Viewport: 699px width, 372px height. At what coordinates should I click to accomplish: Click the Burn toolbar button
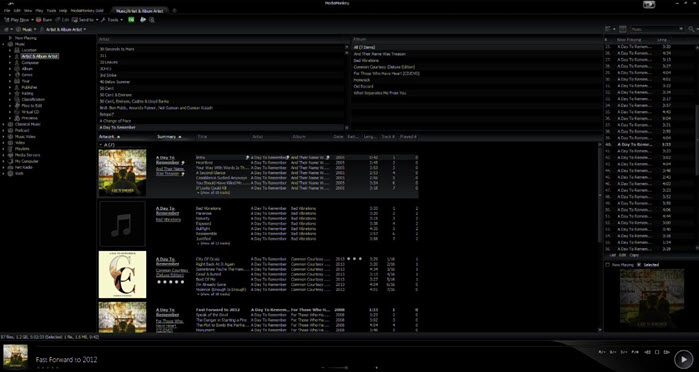tap(44, 20)
